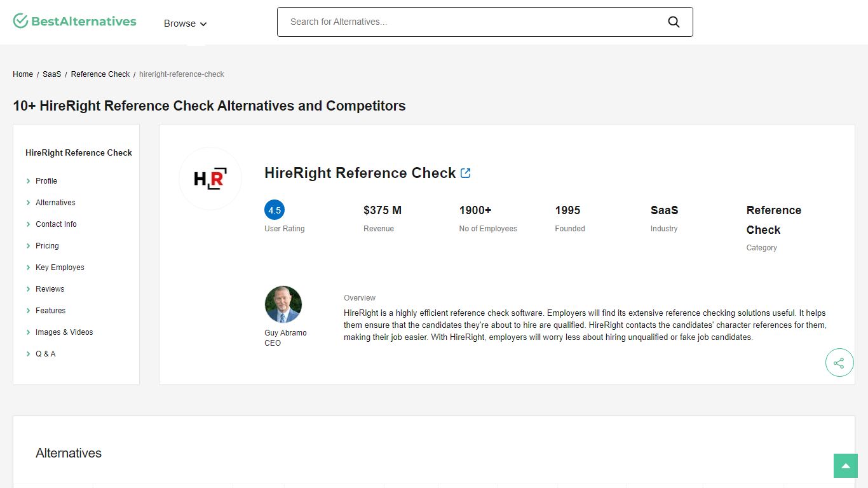Click Guy Abramo's CEO photo
Viewport: 868px width, 488px height.
283,304
